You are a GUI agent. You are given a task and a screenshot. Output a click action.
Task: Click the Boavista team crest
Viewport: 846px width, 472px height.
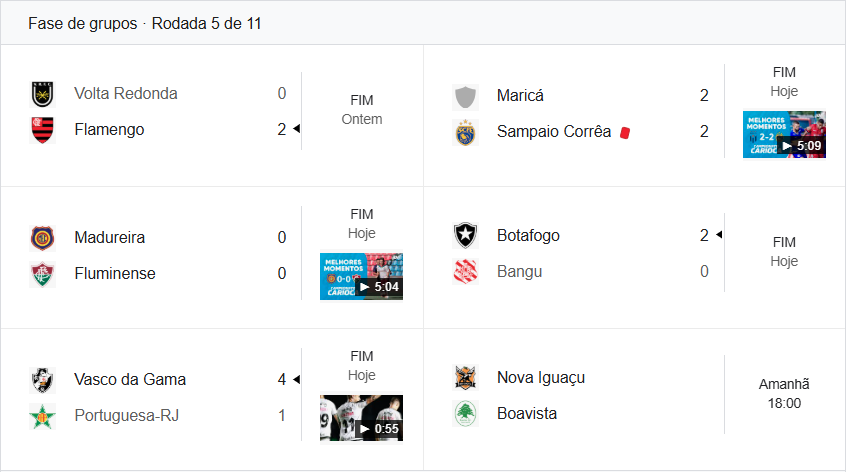tap(465, 414)
